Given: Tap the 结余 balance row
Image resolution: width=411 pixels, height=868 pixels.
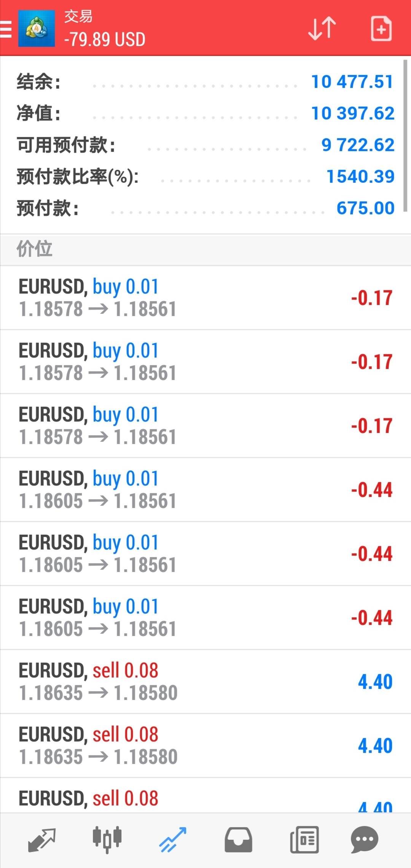Looking at the screenshot, I should coord(205,82).
